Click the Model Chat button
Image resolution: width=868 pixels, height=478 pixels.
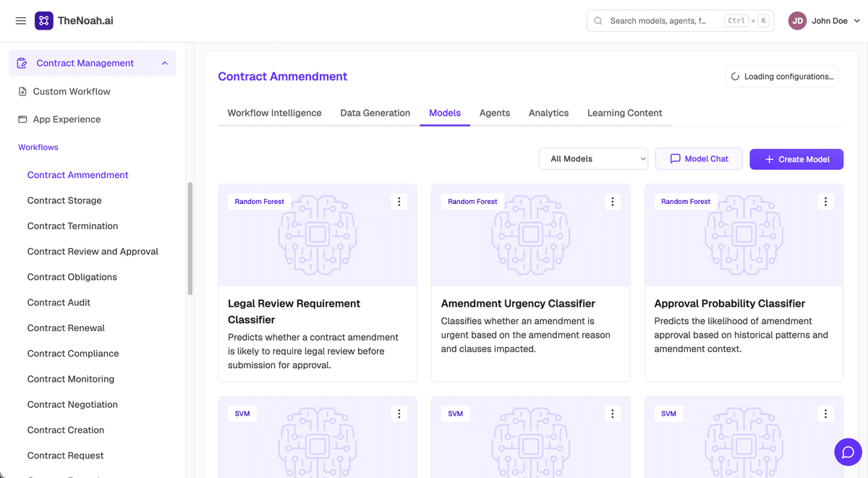[699, 159]
